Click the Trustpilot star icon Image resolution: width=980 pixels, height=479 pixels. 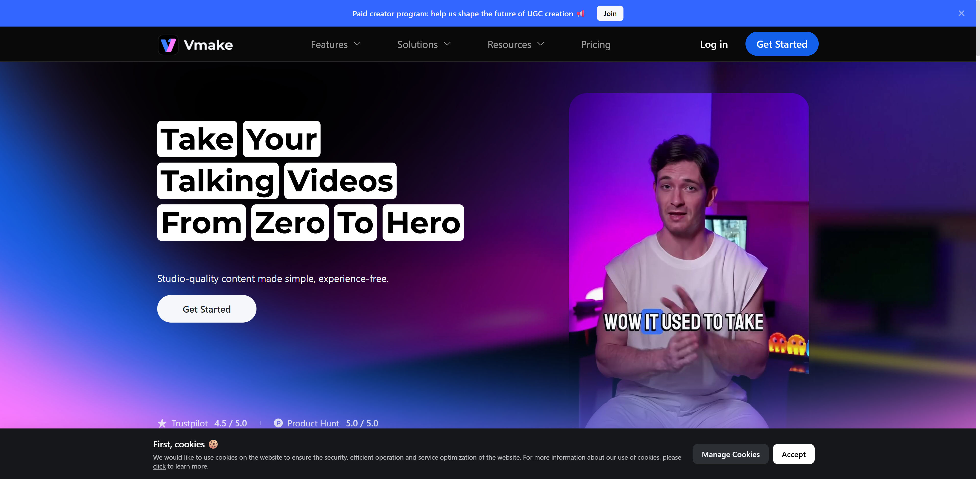[162, 423]
